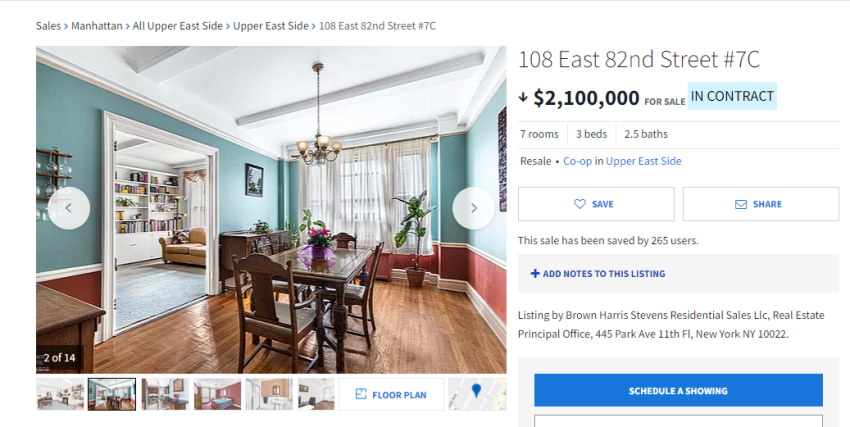This screenshot has width=850, height=427.
Task: Open the map pin thumbnail
Action: click(477, 394)
